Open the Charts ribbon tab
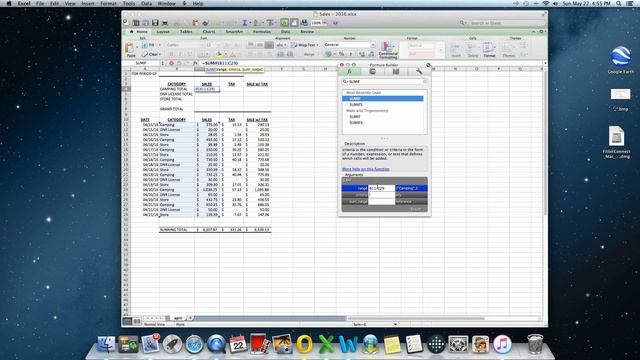 pyautogui.click(x=209, y=31)
